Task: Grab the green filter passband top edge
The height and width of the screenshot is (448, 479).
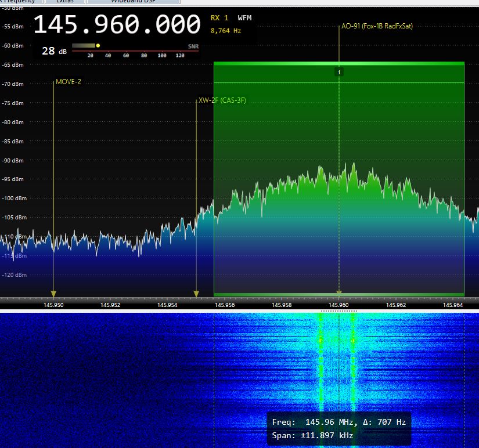Action: click(338, 63)
